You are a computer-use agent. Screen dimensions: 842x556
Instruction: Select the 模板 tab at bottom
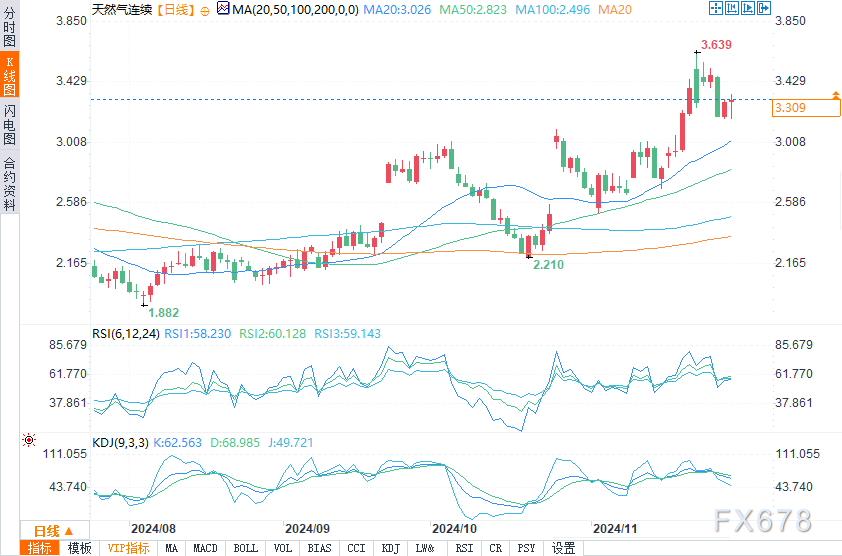(x=79, y=548)
